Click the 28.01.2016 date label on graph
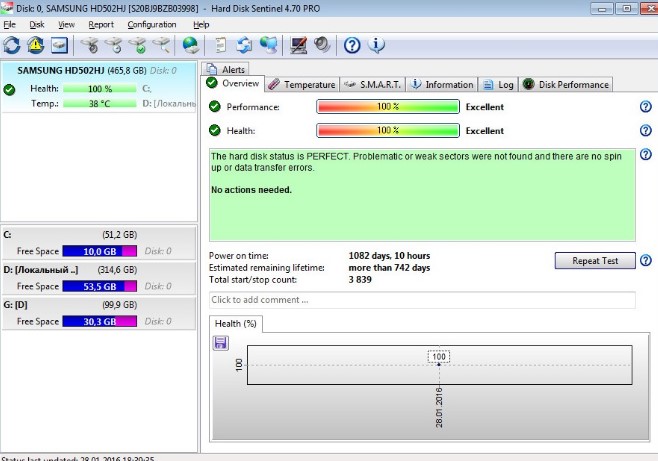Viewport: 658px width, 461px height. [439, 407]
